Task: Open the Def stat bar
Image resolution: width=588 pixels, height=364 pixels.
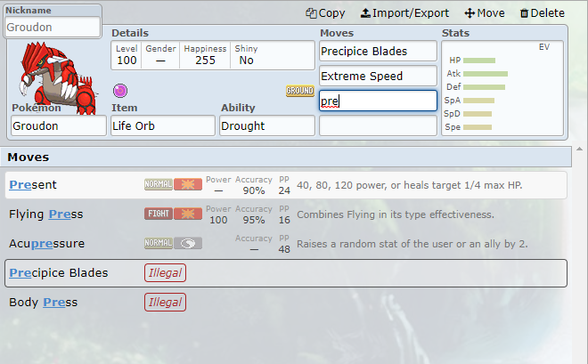Action: point(484,87)
